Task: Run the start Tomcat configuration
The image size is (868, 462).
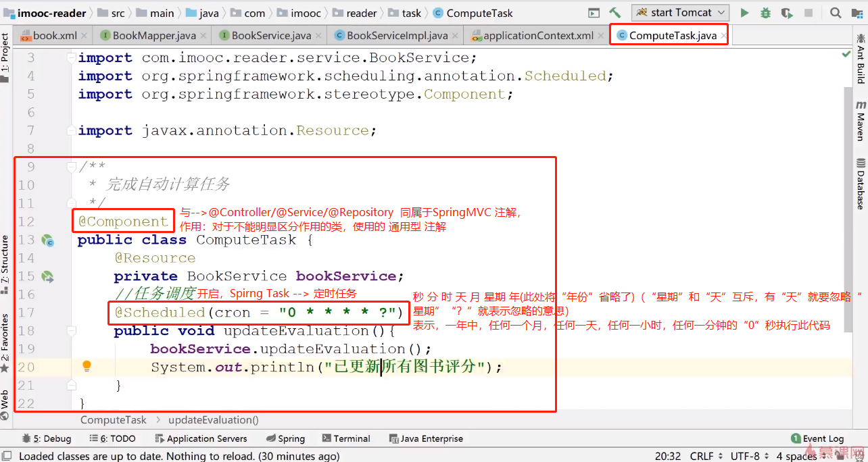Action: point(744,13)
